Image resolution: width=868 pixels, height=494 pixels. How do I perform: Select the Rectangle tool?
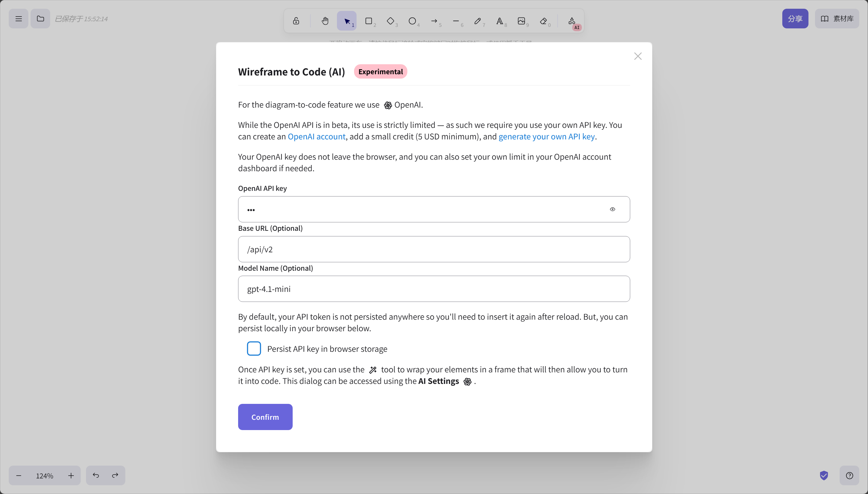click(x=369, y=21)
